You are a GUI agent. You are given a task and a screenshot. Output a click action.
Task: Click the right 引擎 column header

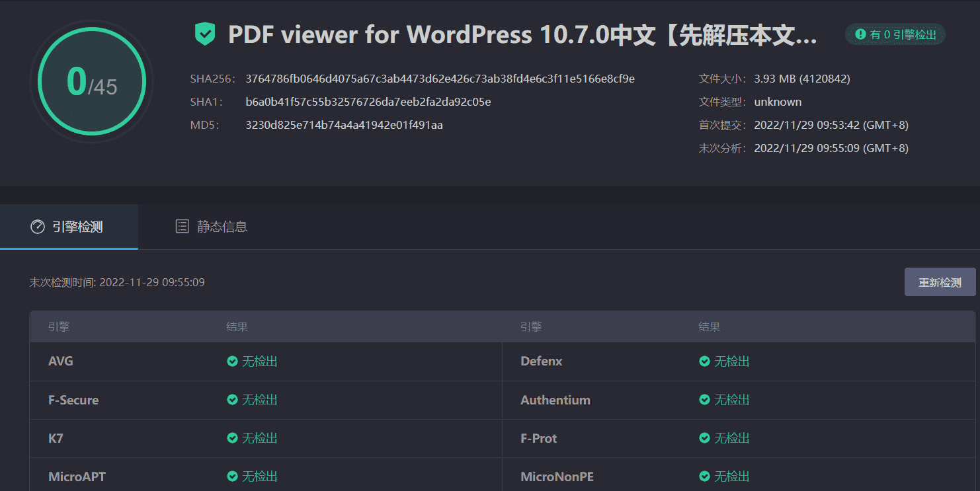(x=531, y=326)
